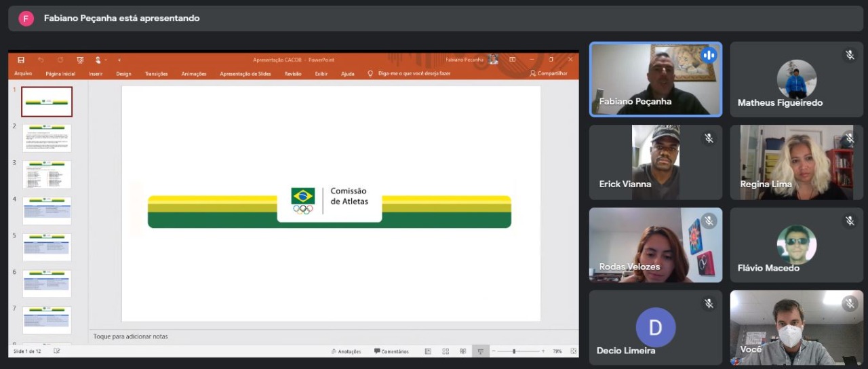Click 'Slide 1 de 12' status indicator
Viewport: 868px width, 369px height.
pos(27,351)
